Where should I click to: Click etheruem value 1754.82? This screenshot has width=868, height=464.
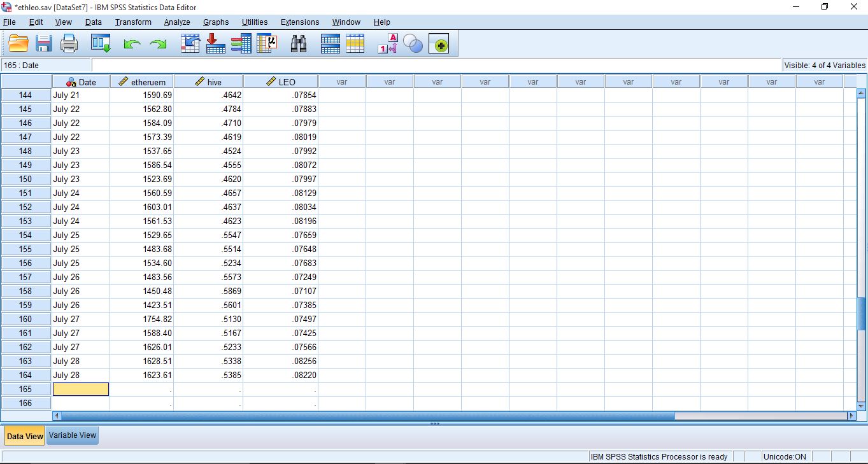coord(142,319)
